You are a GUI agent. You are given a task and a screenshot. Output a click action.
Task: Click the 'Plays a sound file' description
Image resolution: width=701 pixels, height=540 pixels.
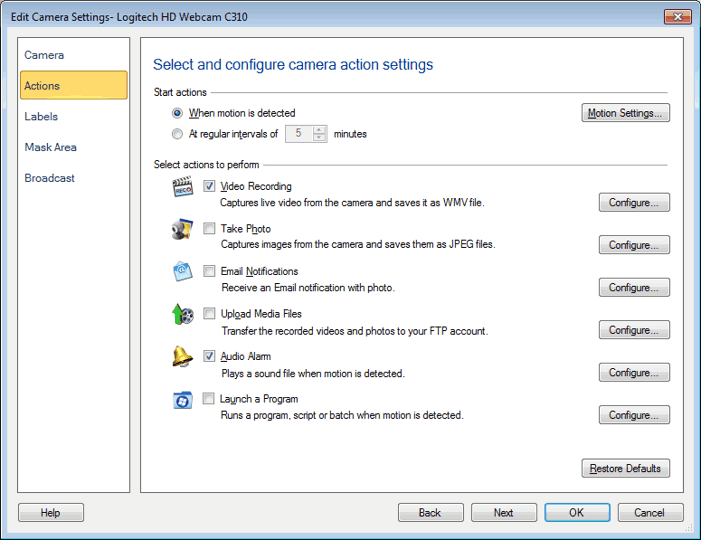pos(313,373)
